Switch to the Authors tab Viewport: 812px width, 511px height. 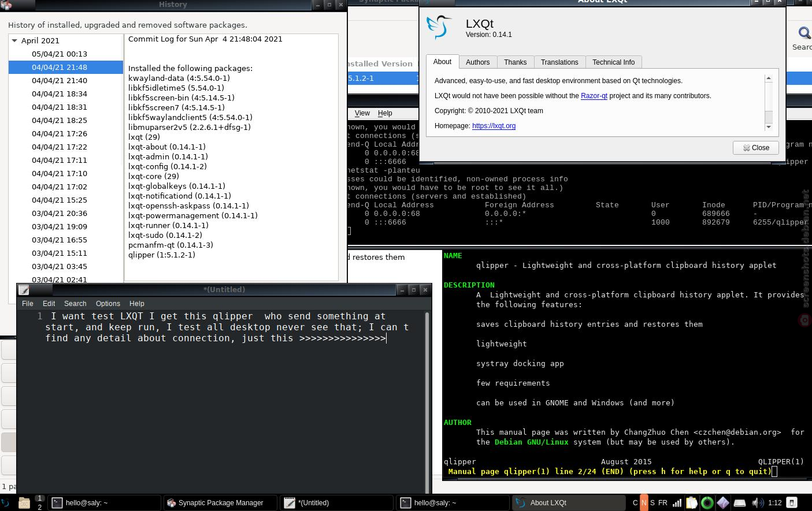click(477, 62)
